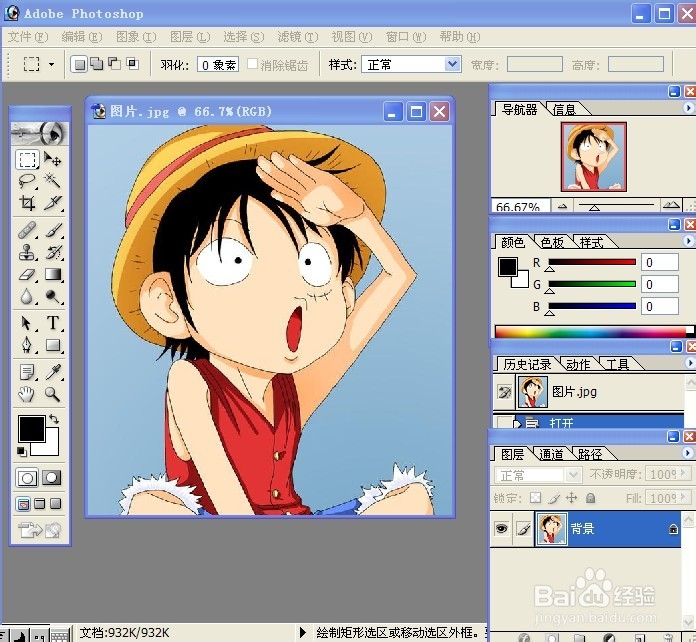Open Adobe Online via feather image
The width and height of the screenshot is (696, 642).
point(39,133)
